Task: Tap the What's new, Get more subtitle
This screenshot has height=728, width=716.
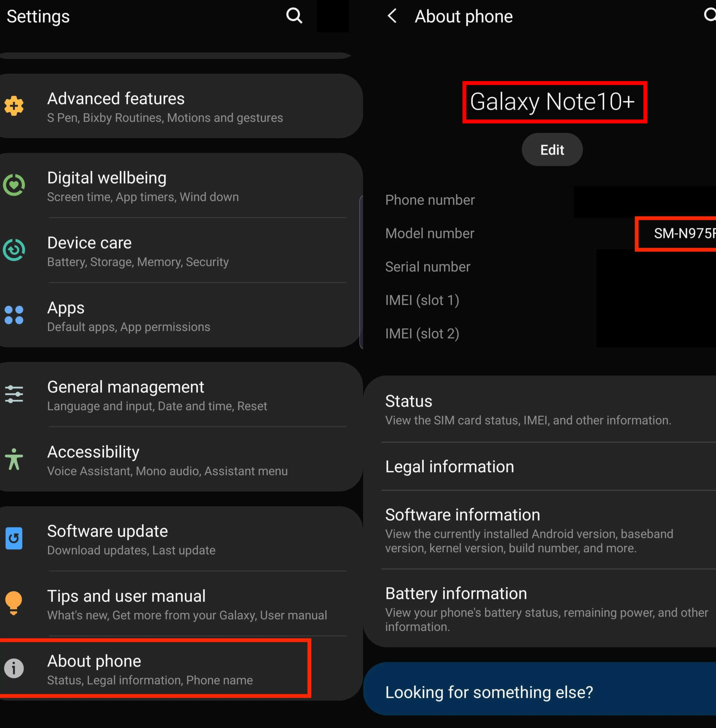Action: click(187, 615)
